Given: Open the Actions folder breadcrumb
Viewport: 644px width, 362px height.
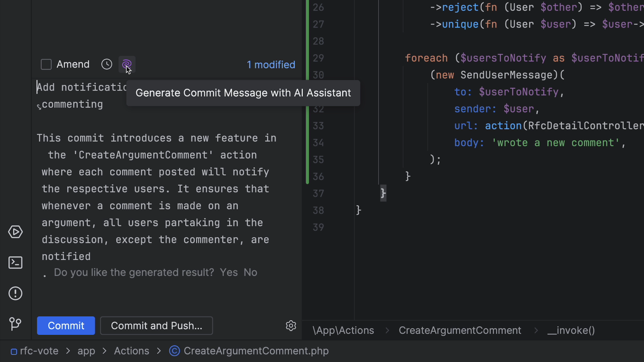Looking at the screenshot, I should point(132,351).
